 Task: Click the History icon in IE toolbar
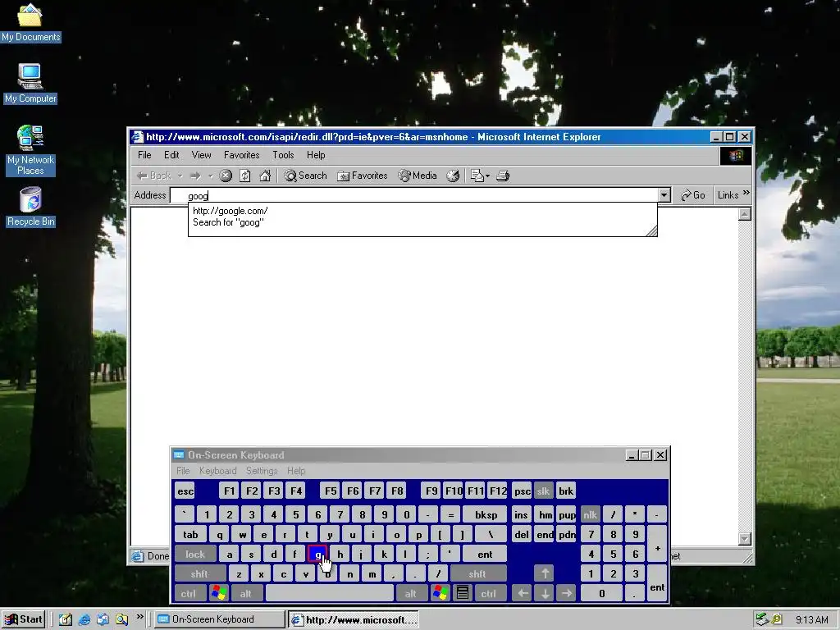pyautogui.click(x=453, y=176)
